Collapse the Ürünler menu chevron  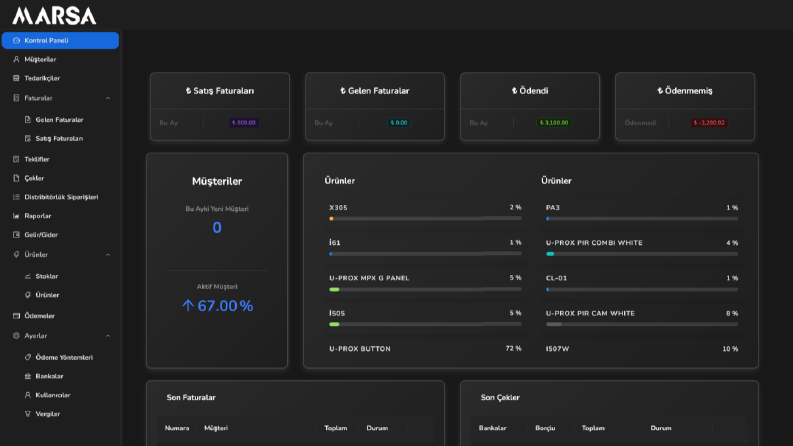[108, 255]
